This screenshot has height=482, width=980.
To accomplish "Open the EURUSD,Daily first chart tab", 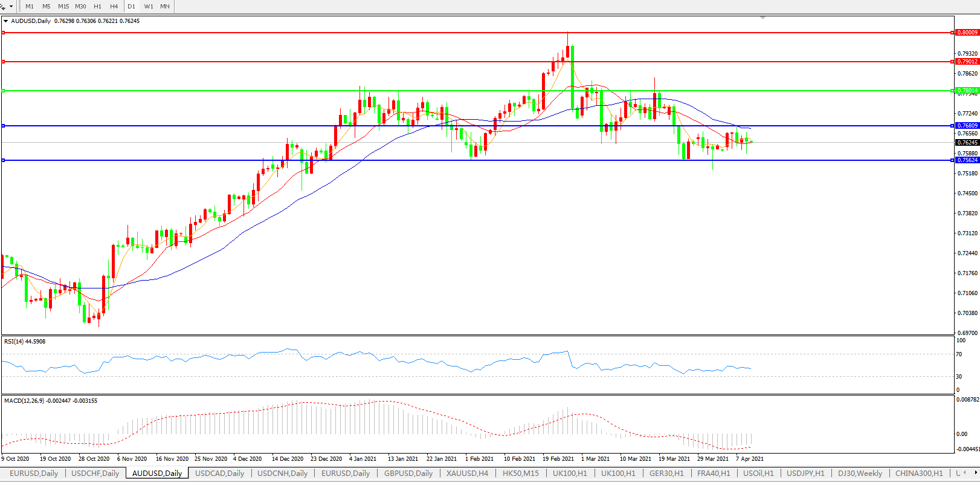I will [34, 474].
